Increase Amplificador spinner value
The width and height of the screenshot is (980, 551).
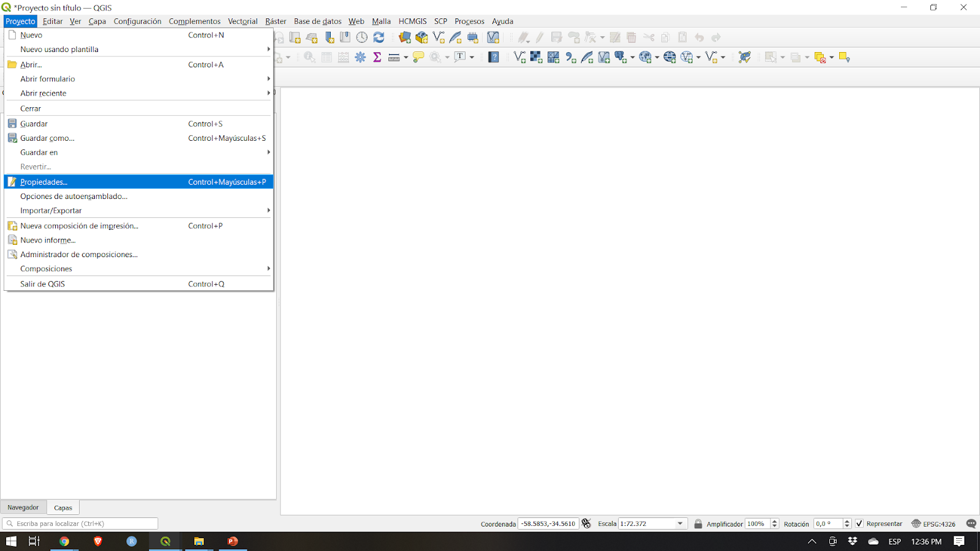pos(775,521)
